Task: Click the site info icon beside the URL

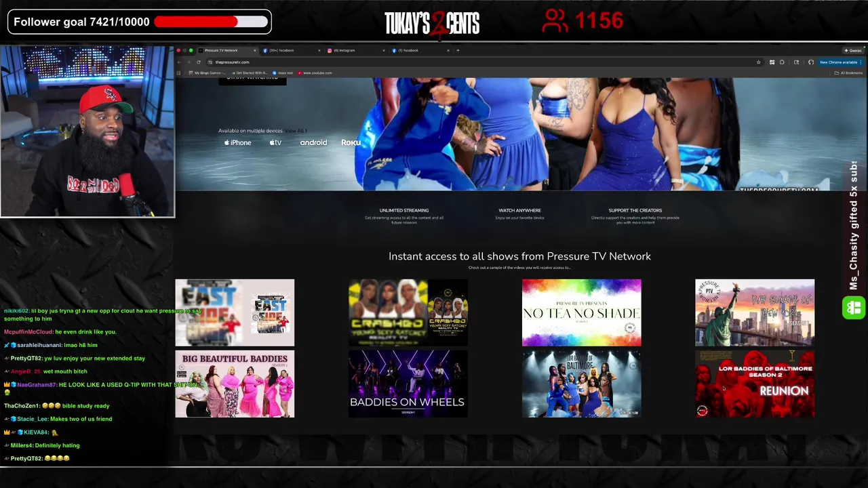Action: [210, 62]
